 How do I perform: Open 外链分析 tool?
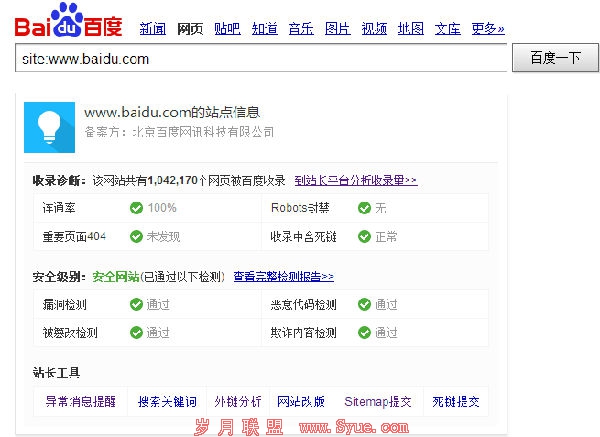238,402
